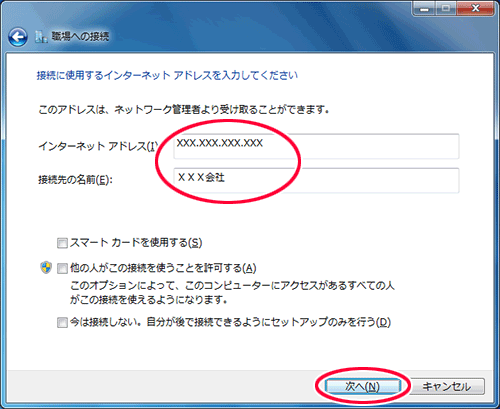This screenshot has height=409, width=500.
Task: Click the インターネット アドレス(I) label
Action: pyautogui.click(x=98, y=146)
